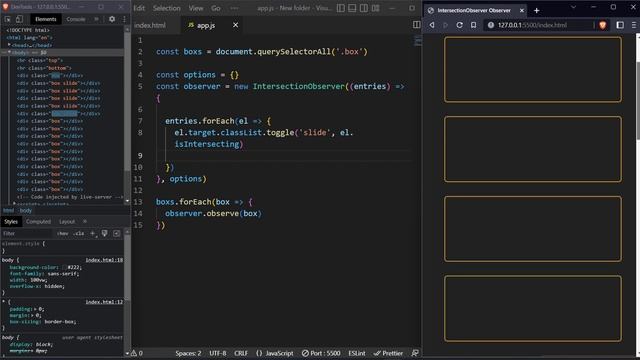Bookmark the page in Brave
The image size is (640, 360).
[x=473, y=25]
